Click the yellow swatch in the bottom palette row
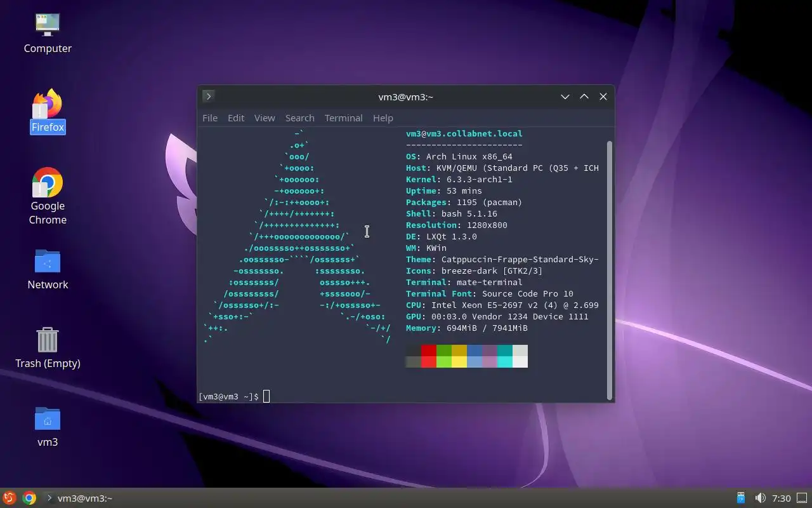812x508 pixels. (459, 362)
